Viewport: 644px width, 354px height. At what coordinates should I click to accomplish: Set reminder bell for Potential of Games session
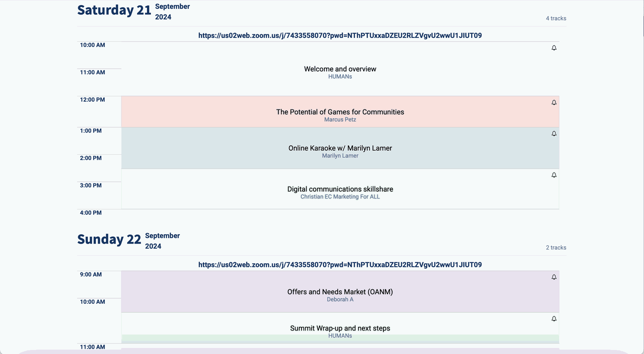554,103
